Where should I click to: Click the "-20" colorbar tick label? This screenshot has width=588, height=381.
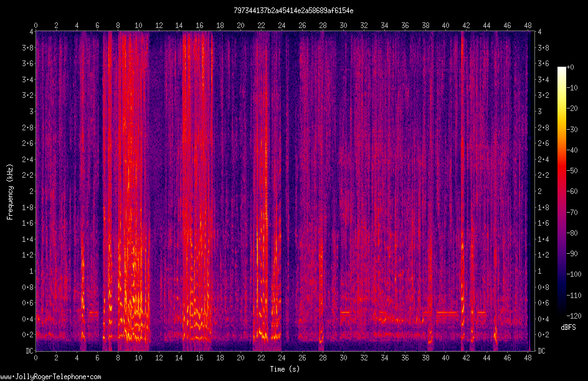(x=572, y=109)
